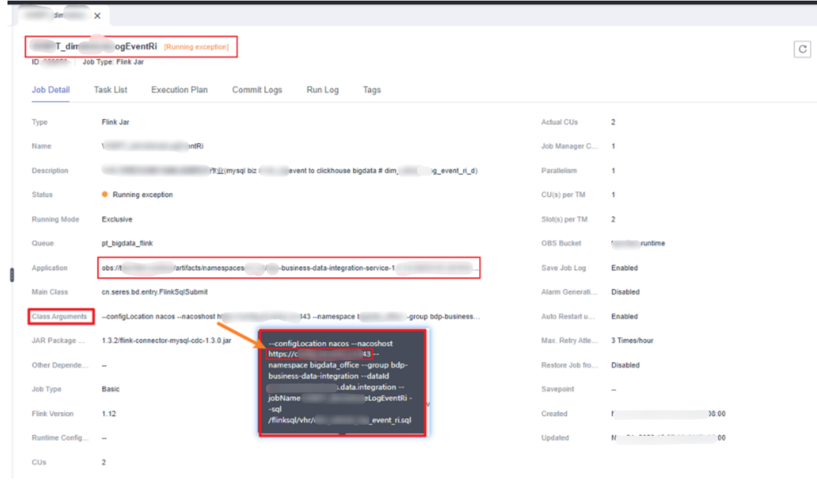Click the 3 Times/hour max retry value

(x=632, y=341)
